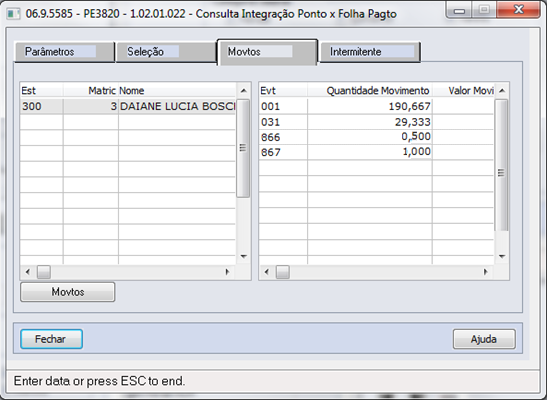Click the Valor Movi column header
This screenshot has height=404, width=554.
pos(464,90)
